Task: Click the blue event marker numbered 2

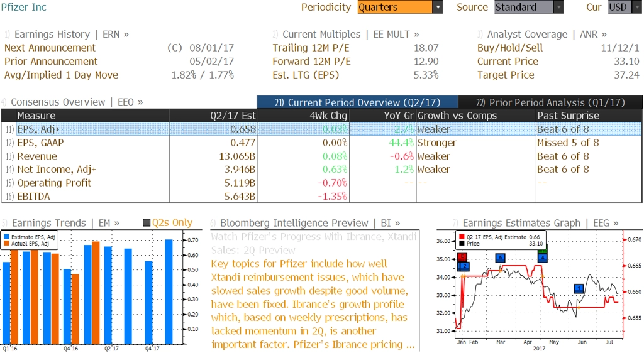Action: [x=464, y=266]
